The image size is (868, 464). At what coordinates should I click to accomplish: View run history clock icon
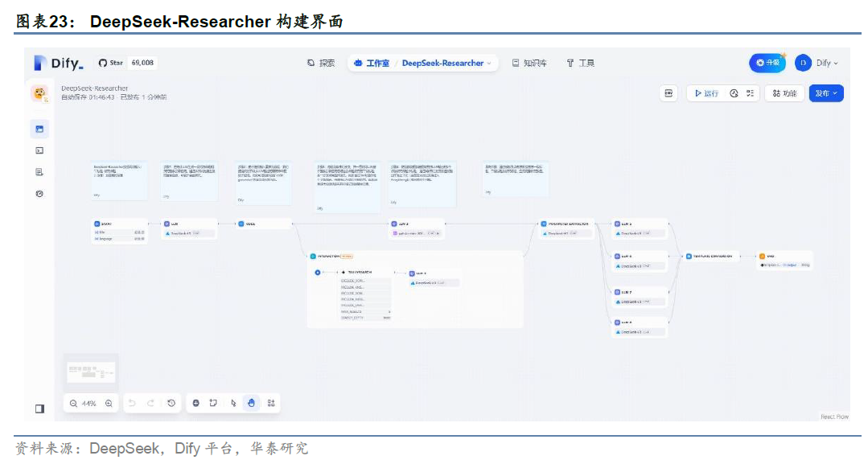[734, 93]
